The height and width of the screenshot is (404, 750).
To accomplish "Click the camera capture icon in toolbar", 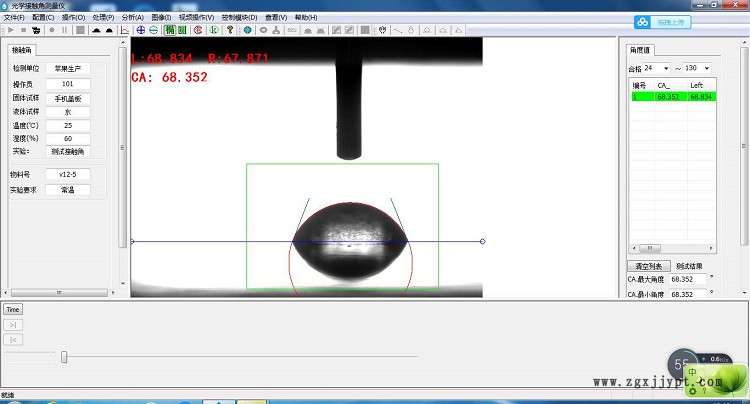I will pos(37,30).
